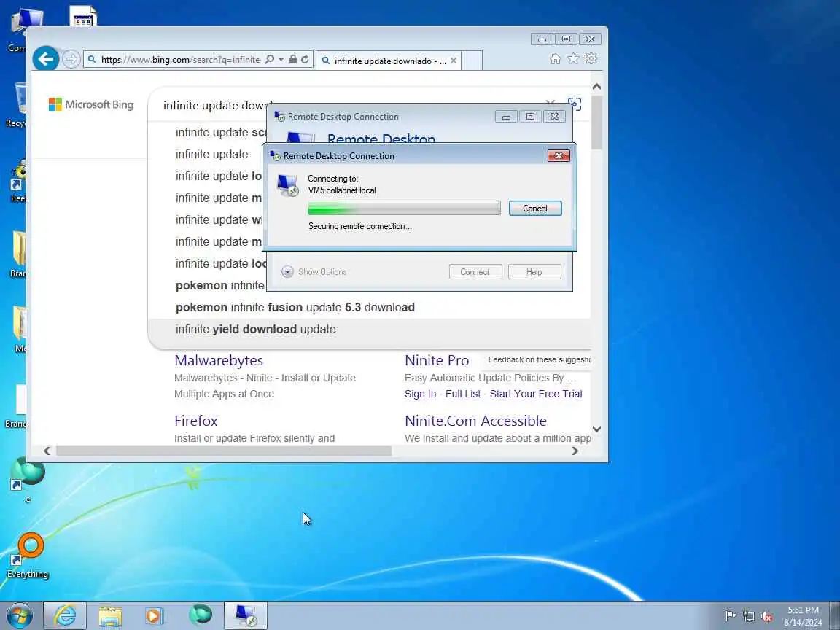Click the Connect button in Remote Desktop window
This screenshot has height=630, width=840.
(475, 271)
